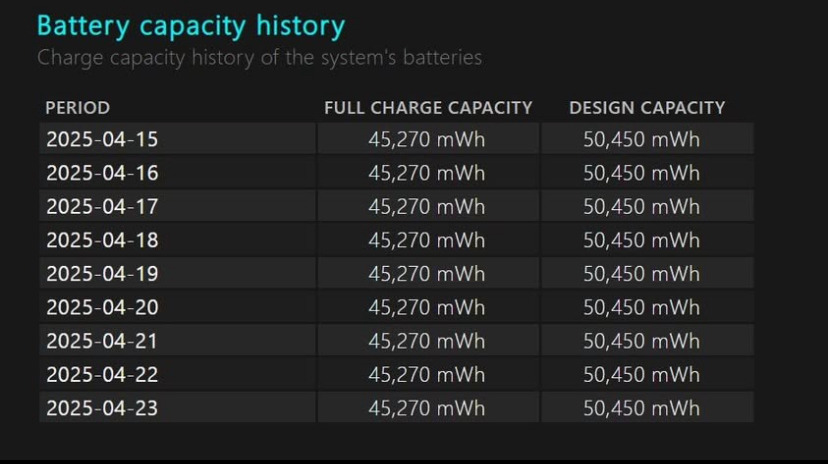The height and width of the screenshot is (464, 828).
Task: Select the 2025-04-20 date entry
Action: 102,307
